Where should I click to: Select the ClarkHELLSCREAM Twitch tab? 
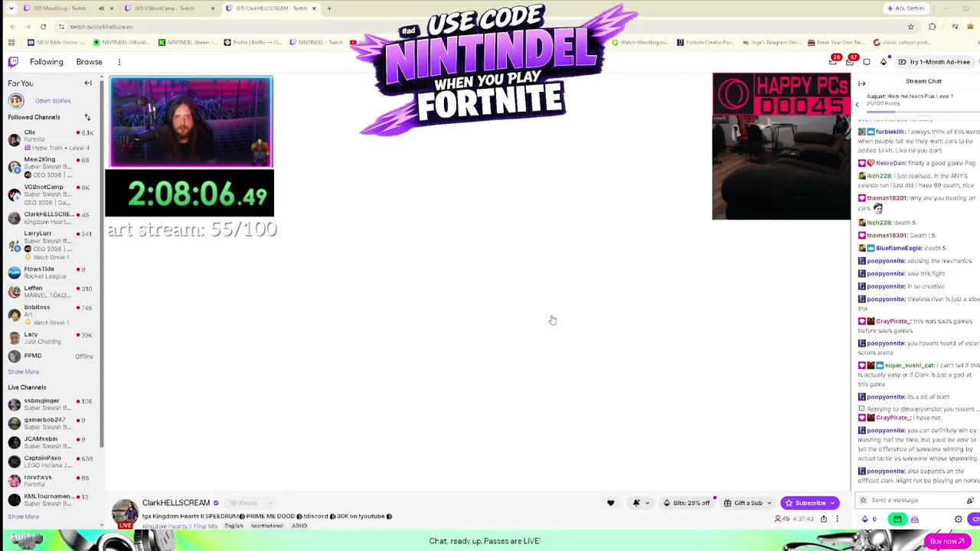point(272,8)
